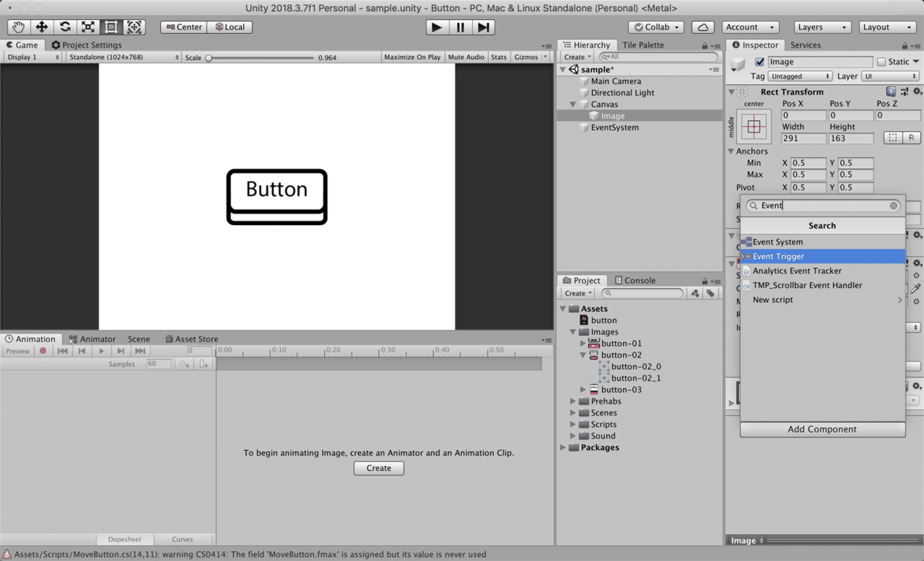Toggle Mute Audio
924x561 pixels.
pyautogui.click(x=466, y=57)
